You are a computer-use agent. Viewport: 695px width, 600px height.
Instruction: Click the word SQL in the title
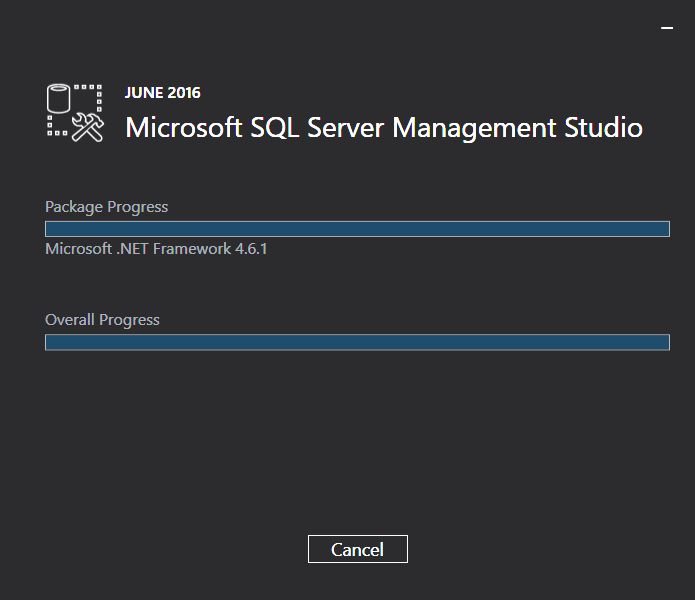(274, 128)
